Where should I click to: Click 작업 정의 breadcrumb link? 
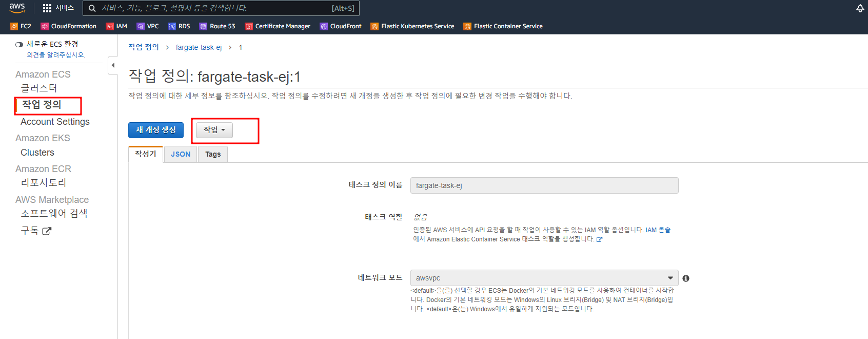[144, 47]
